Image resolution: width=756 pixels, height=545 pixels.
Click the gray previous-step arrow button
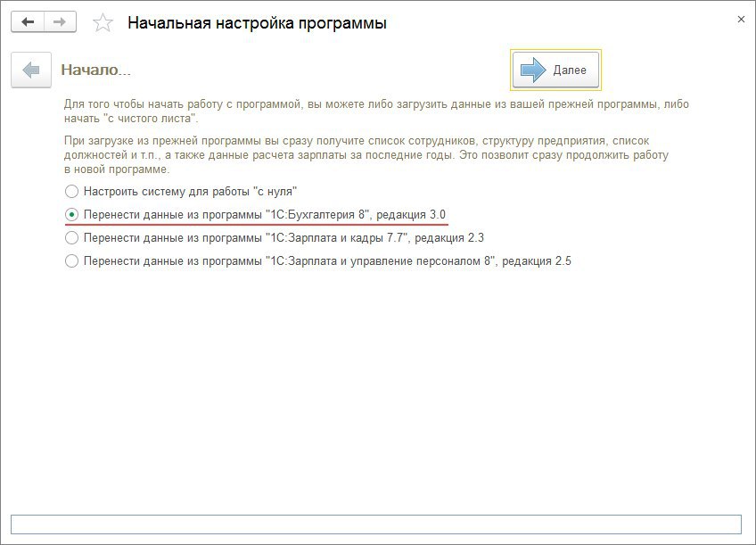click(x=31, y=70)
